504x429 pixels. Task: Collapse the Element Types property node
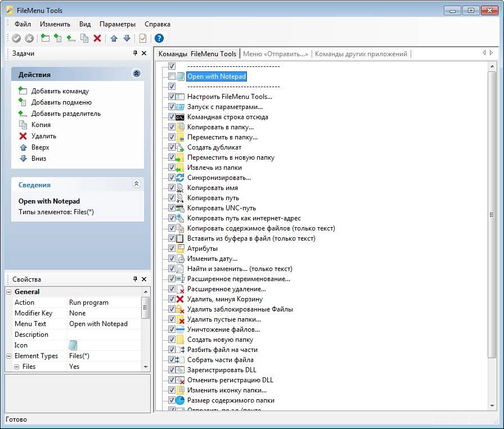(8, 356)
